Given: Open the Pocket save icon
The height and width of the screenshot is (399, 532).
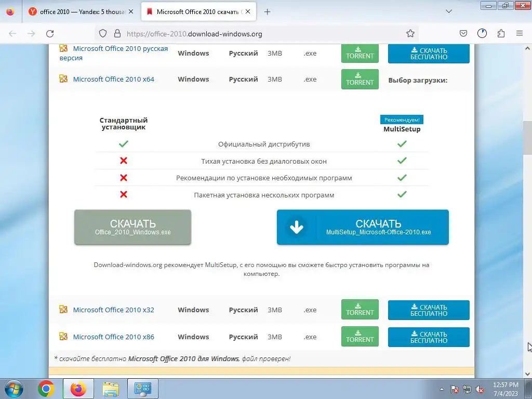Looking at the screenshot, I should click(x=463, y=33).
